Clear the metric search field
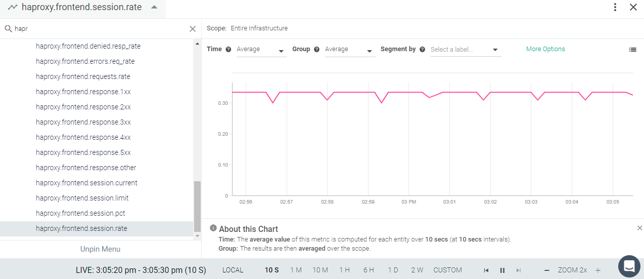Image resolution: width=644 pixels, height=279 pixels. pyautogui.click(x=192, y=29)
